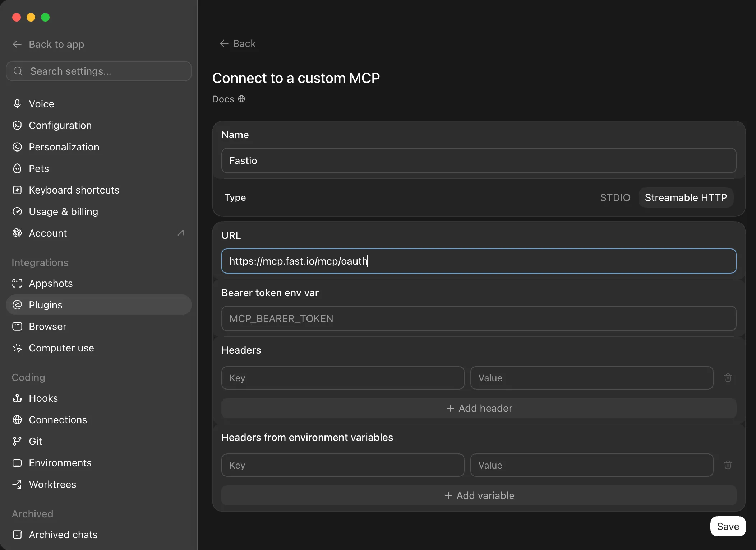Open Connections settings
Screen dimensions: 756x550
pos(99,420)
